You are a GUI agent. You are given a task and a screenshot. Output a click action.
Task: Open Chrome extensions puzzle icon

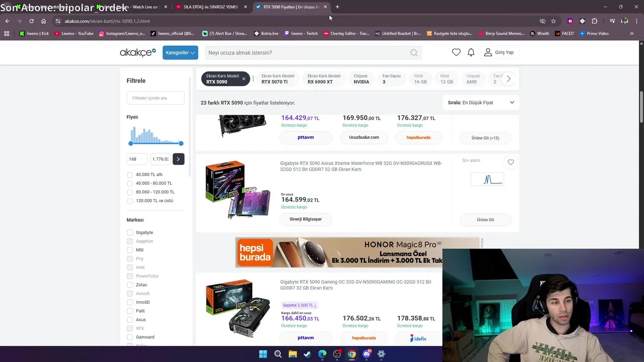(595, 21)
